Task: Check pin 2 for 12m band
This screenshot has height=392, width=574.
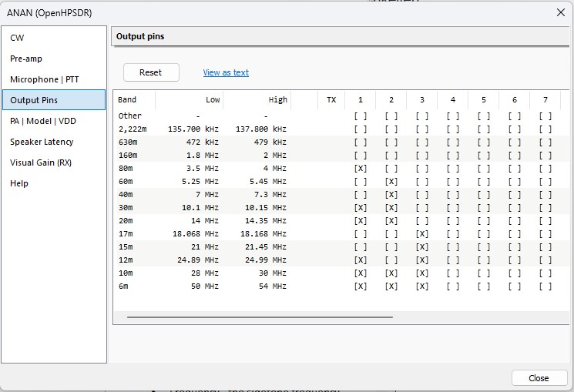Action: (391, 260)
